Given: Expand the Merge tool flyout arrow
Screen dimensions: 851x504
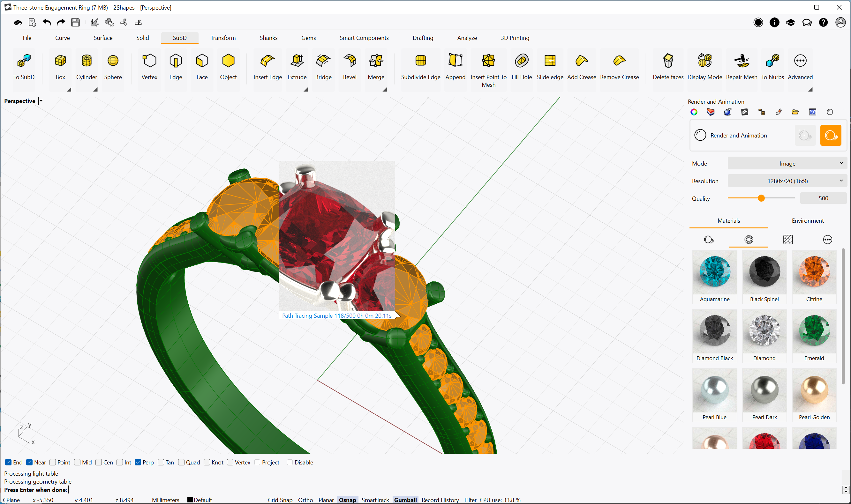Looking at the screenshot, I should (x=385, y=90).
